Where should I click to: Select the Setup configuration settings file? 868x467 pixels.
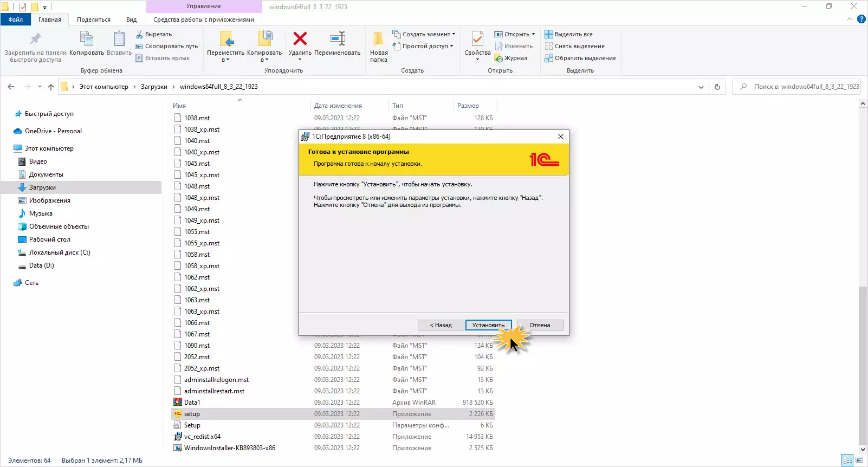pos(192,425)
